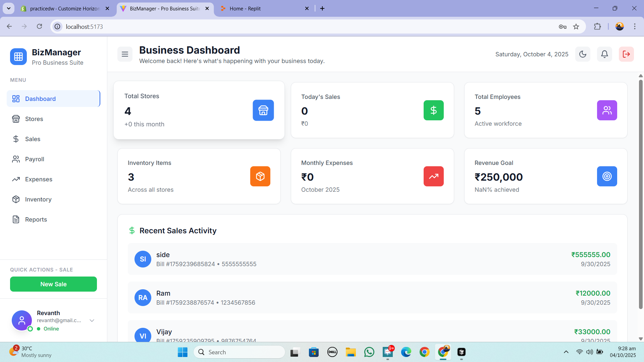The image size is (644, 362).
Task: Click the red logout icon
Action: 626,54
